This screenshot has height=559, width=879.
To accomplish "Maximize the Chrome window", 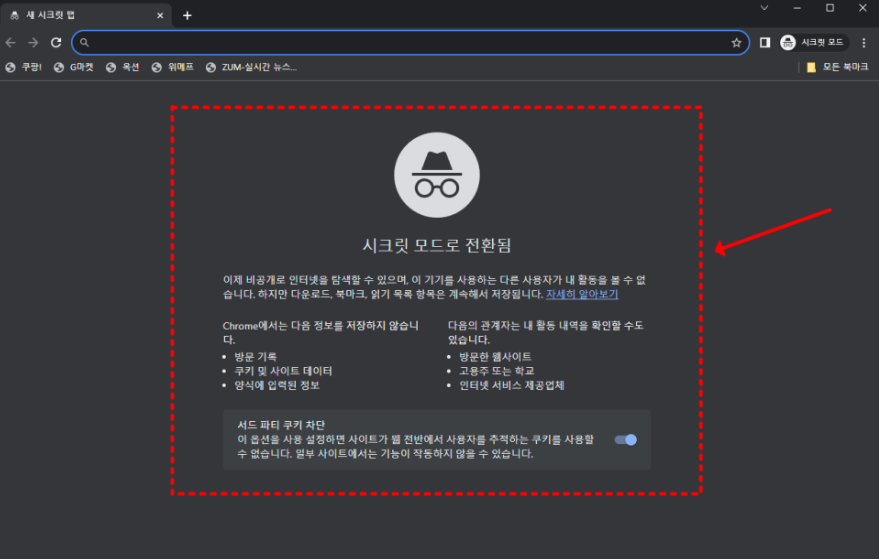I will (830, 8).
